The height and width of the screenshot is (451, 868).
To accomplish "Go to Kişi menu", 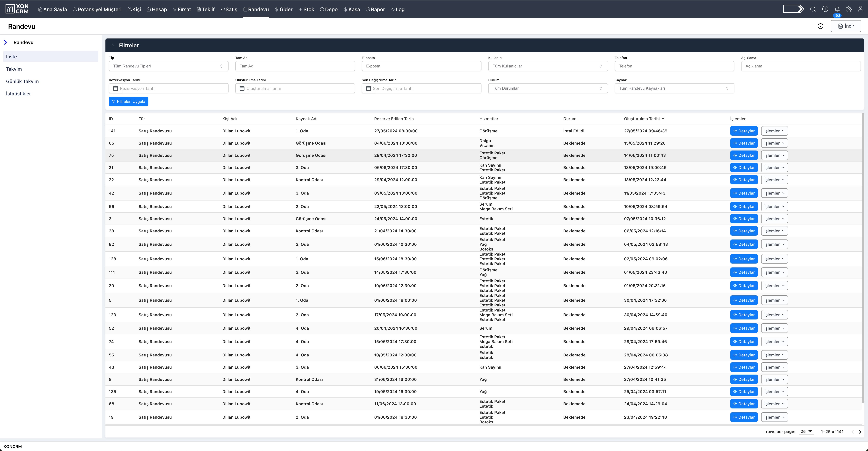I will pyautogui.click(x=134, y=9).
